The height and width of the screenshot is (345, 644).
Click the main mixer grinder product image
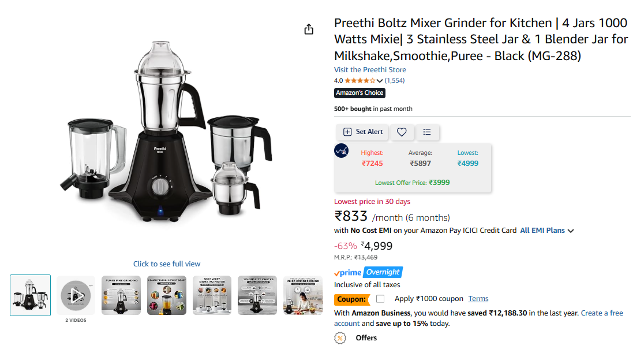click(x=166, y=132)
